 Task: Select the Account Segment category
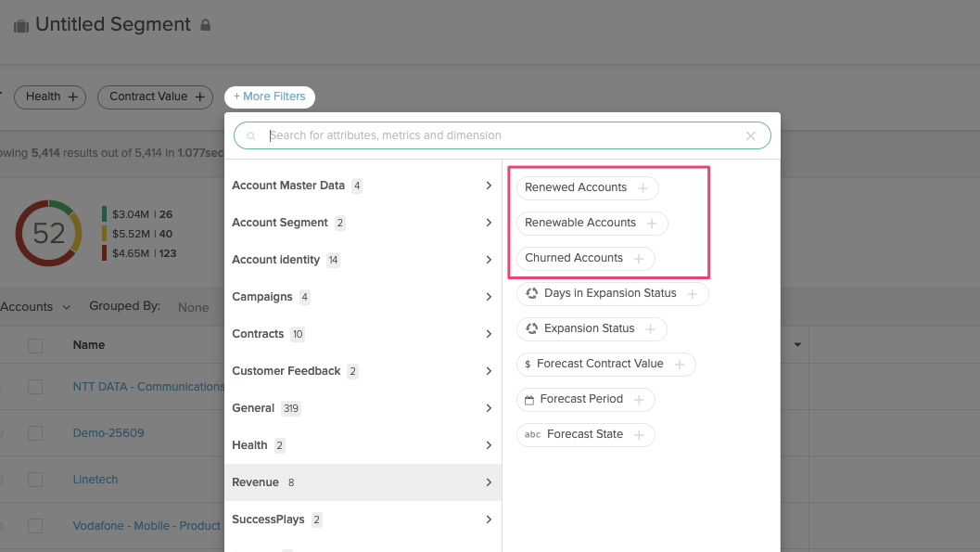(x=363, y=223)
